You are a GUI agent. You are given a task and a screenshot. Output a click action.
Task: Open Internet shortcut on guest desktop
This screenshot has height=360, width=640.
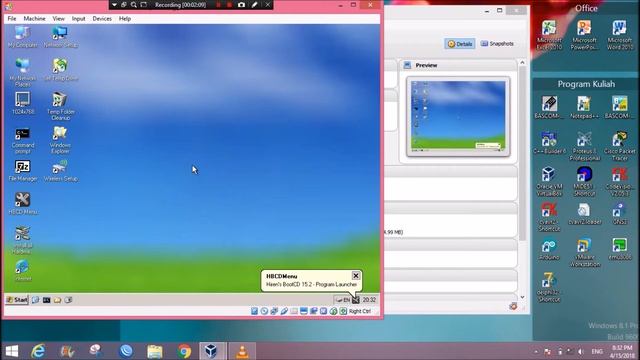(22, 270)
